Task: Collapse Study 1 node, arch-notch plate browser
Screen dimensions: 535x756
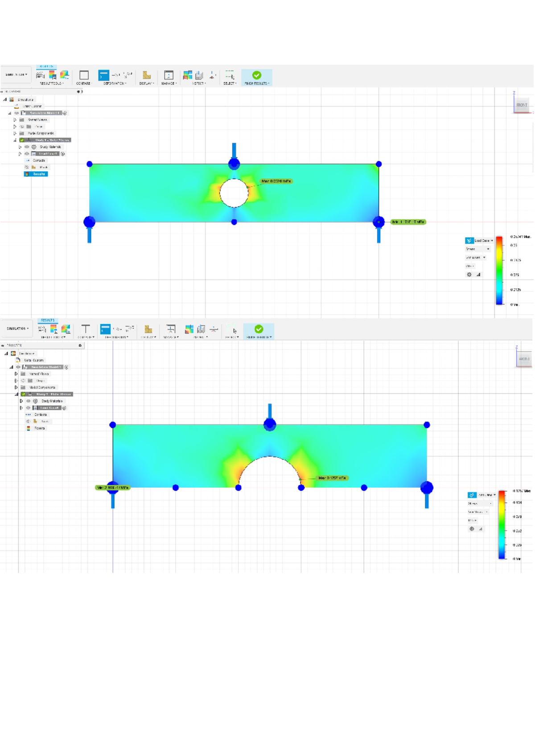Action: pyautogui.click(x=16, y=394)
